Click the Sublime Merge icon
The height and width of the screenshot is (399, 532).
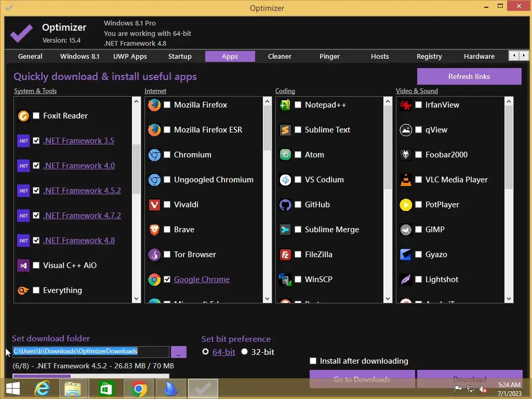(285, 230)
